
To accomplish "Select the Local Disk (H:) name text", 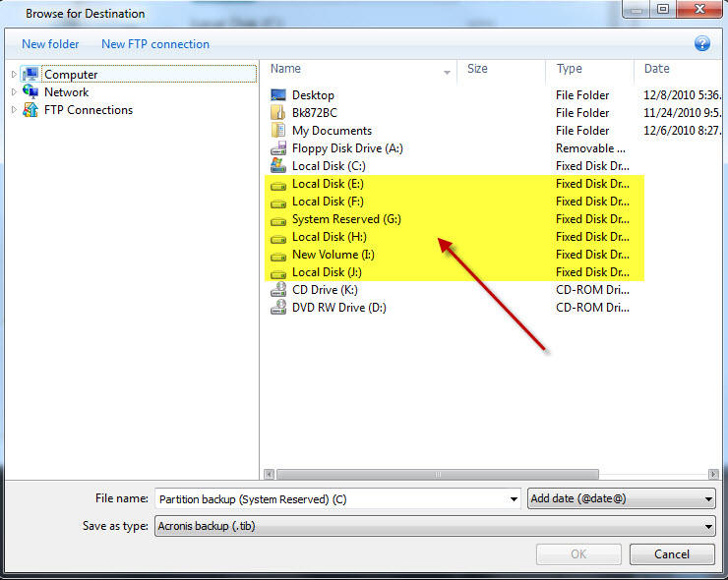I will [x=330, y=237].
